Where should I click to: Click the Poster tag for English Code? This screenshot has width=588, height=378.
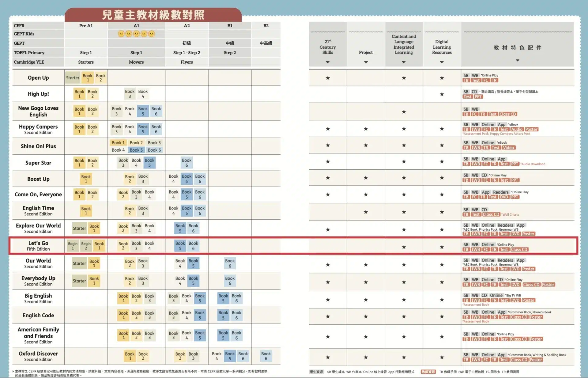coord(536,317)
